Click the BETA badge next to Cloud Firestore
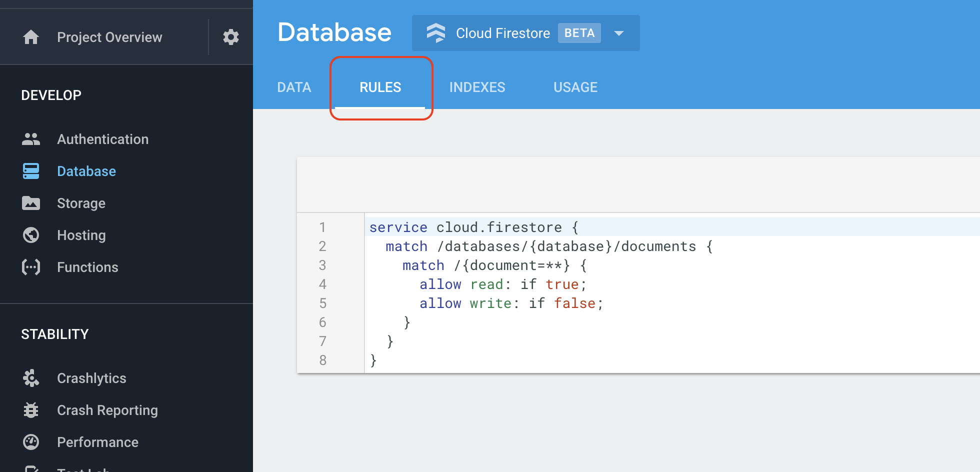980x472 pixels. [x=579, y=33]
